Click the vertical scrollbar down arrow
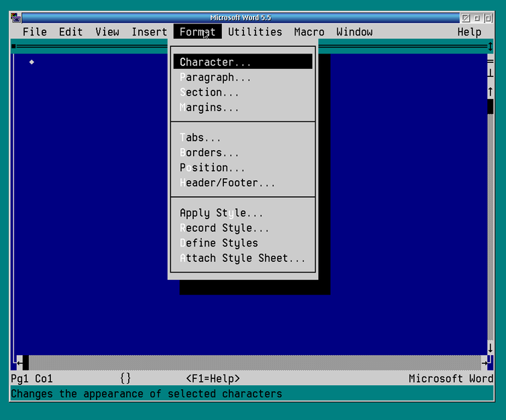Screen dimensions: 506x420 click(x=490, y=348)
